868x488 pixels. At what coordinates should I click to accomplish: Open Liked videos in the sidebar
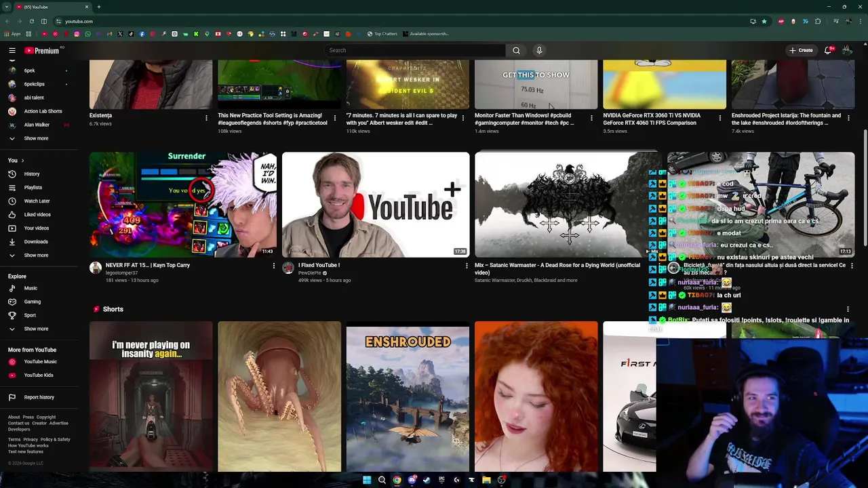pyautogui.click(x=37, y=215)
